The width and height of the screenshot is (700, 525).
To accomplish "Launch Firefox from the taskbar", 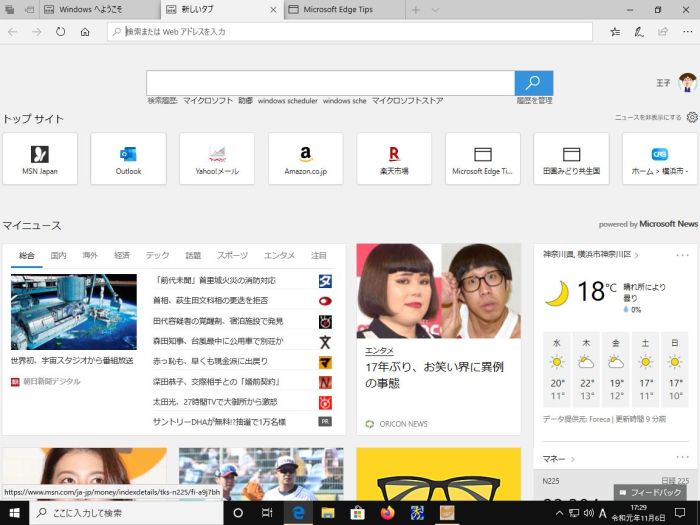I will point(388,513).
